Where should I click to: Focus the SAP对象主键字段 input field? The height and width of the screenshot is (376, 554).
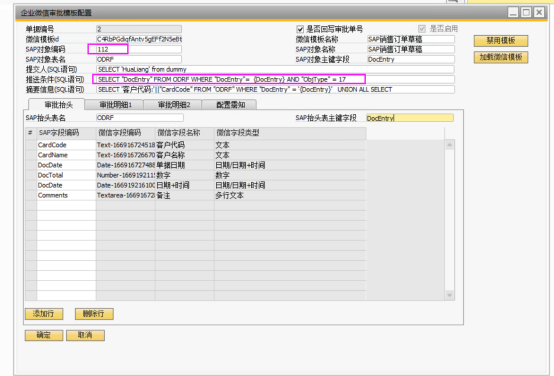pyautogui.click(x=411, y=59)
